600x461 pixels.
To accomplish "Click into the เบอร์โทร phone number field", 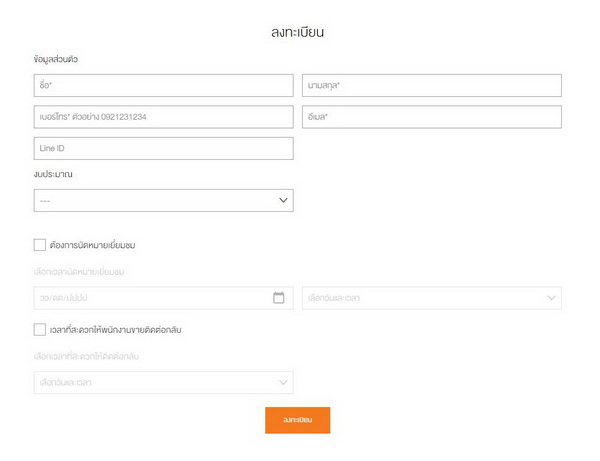I will pyautogui.click(x=163, y=117).
